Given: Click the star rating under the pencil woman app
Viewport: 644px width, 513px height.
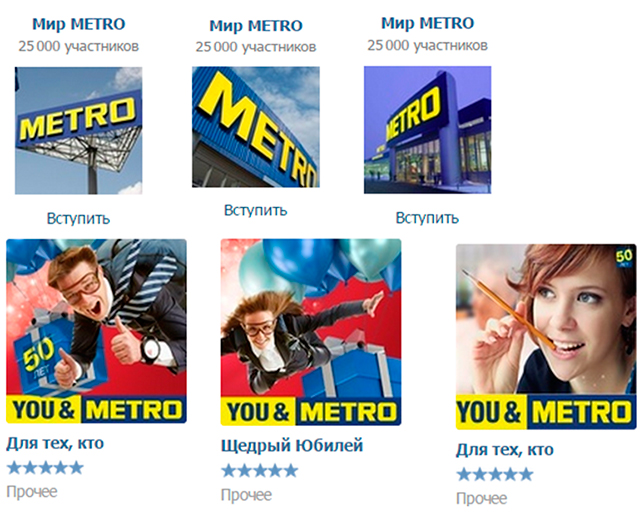Looking at the screenshot, I should click(495, 475).
